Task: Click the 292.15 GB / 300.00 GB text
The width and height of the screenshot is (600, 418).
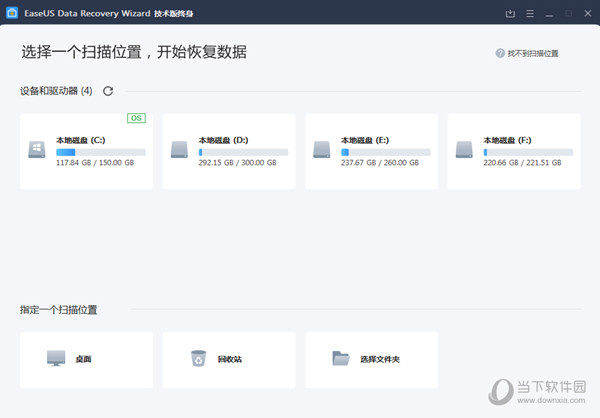Action: point(238,163)
